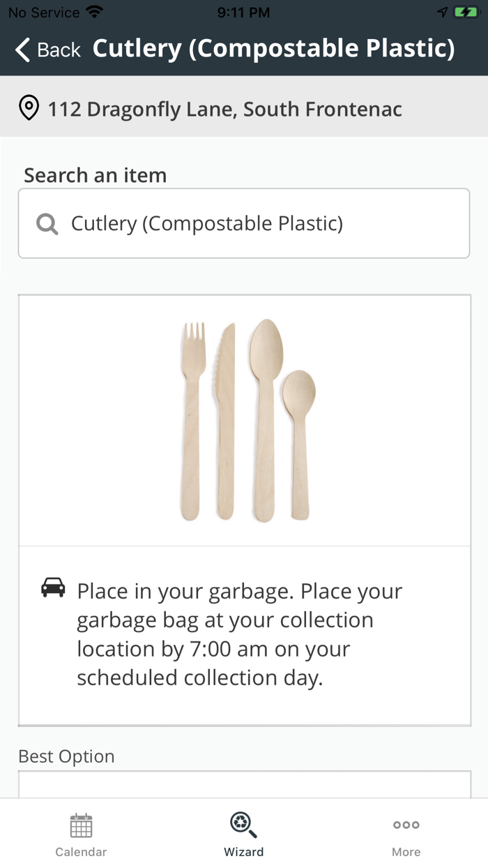
Task: Tap the car collection icon
Action: pyautogui.click(x=53, y=588)
